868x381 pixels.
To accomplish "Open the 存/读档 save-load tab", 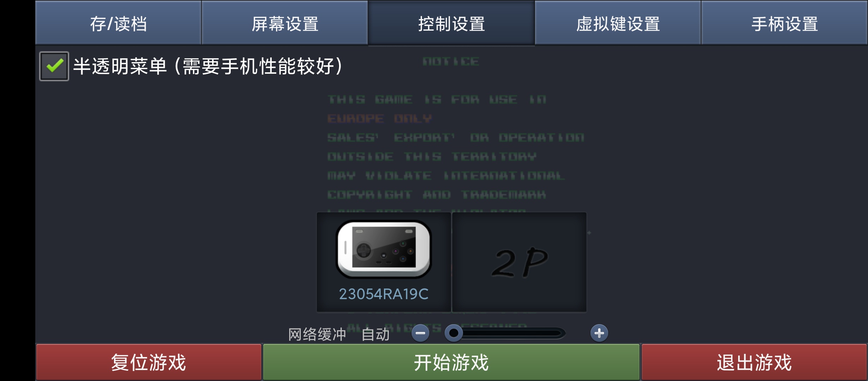I will coord(118,23).
